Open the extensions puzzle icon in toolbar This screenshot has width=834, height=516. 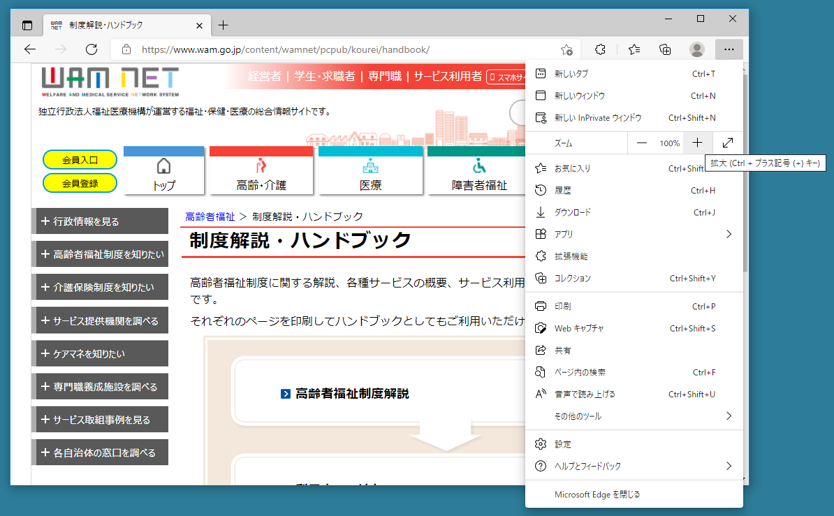click(x=600, y=49)
